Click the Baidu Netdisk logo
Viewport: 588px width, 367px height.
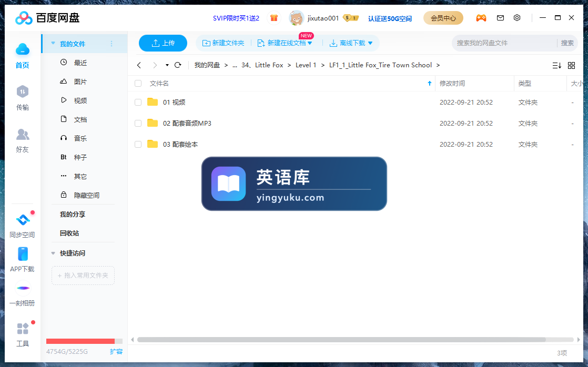(x=48, y=18)
